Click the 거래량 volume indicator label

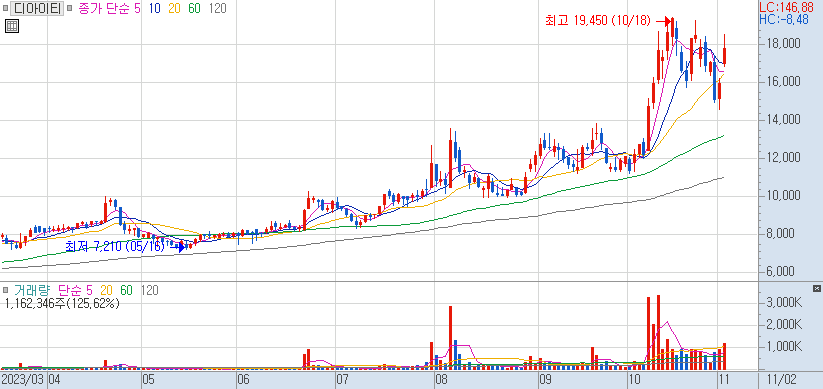coord(31,290)
